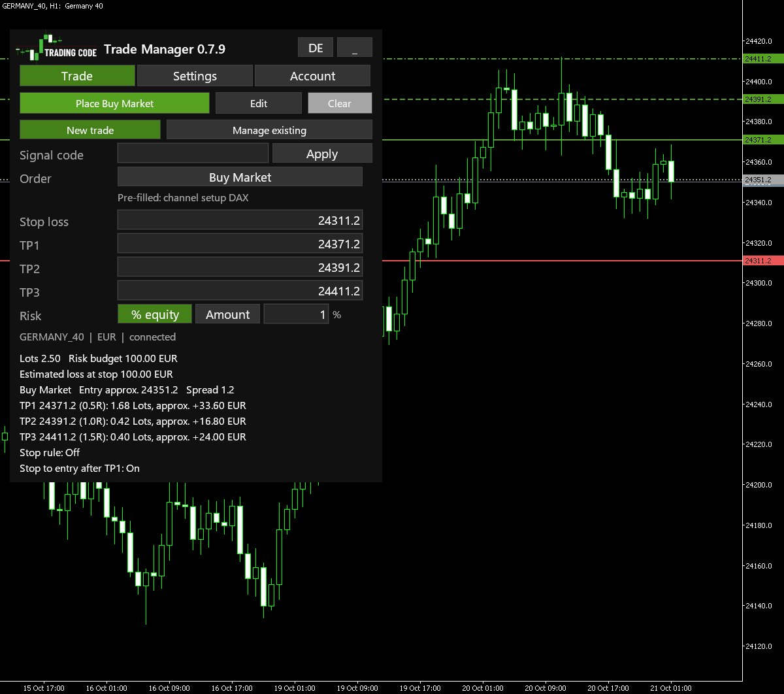The width and height of the screenshot is (784, 694).
Task: Click the '21 Oct 01:00' time axis label
Action: [671, 688]
